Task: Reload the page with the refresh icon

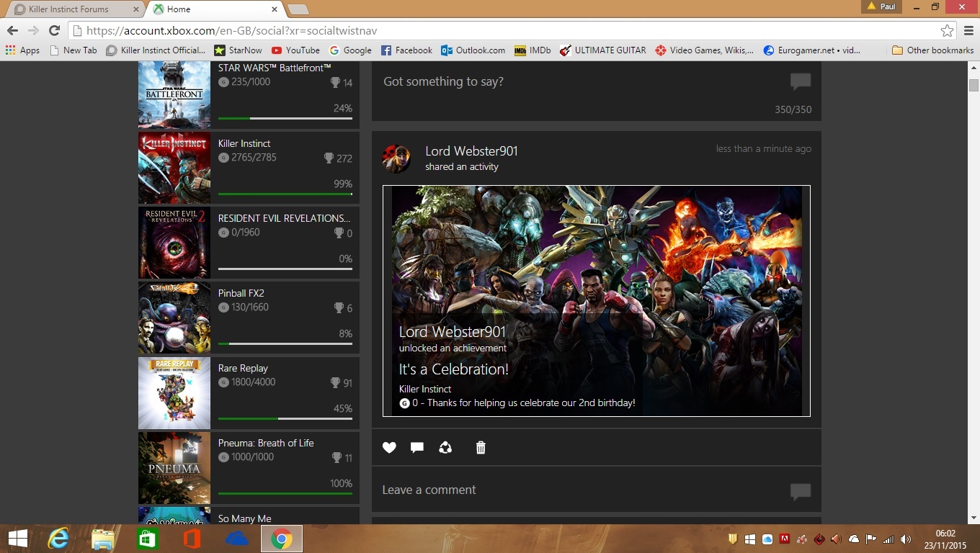Action: click(x=54, y=30)
